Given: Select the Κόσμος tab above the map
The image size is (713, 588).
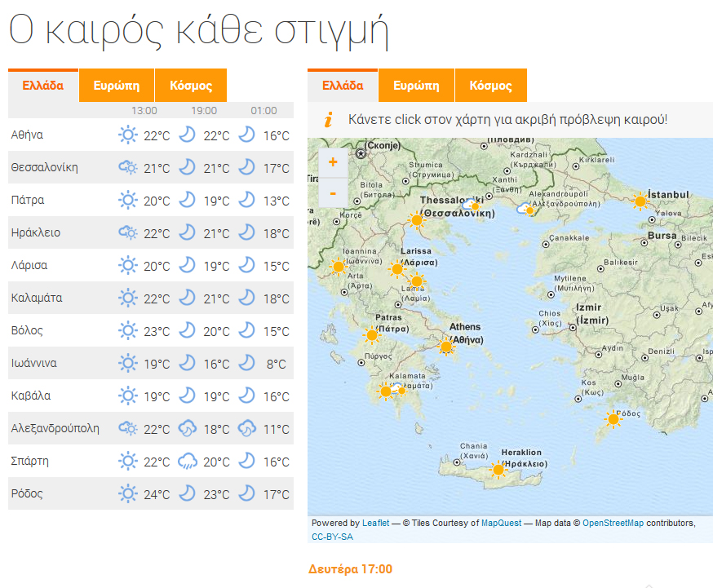Looking at the screenshot, I should coord(490,86).
